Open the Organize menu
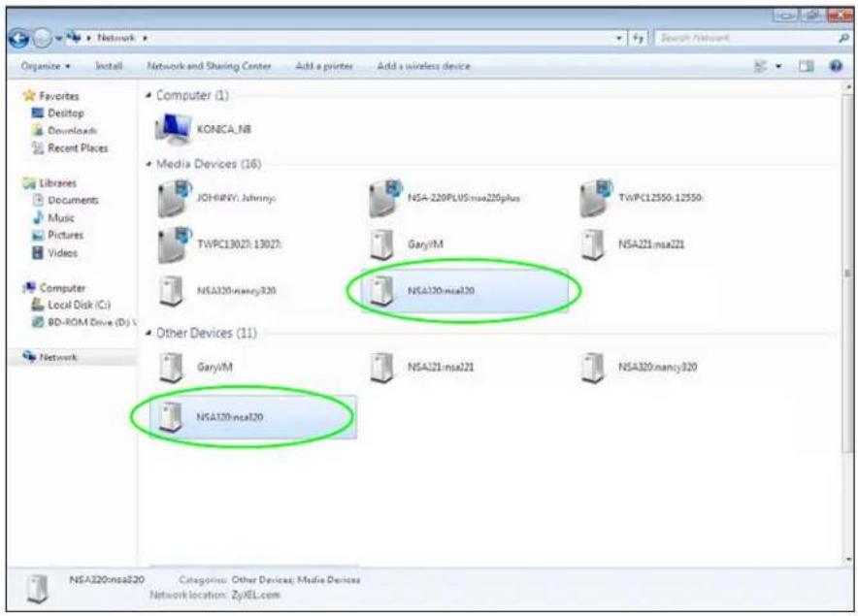This screenshot has height=616, width=858. 46,66
